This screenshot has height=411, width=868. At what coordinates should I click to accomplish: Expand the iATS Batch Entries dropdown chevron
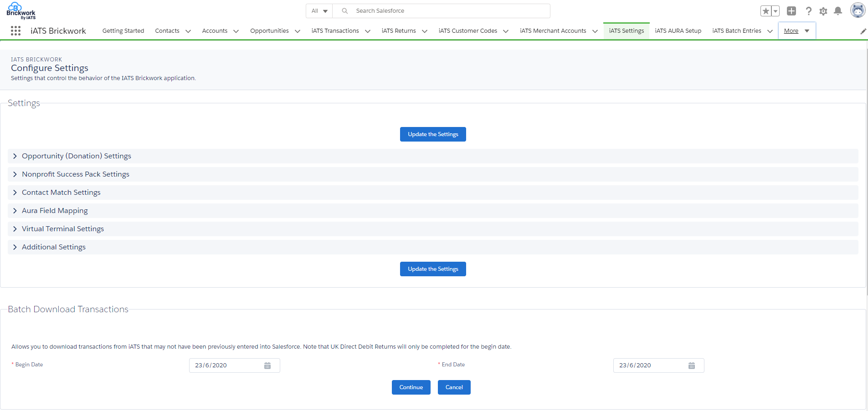770,31
